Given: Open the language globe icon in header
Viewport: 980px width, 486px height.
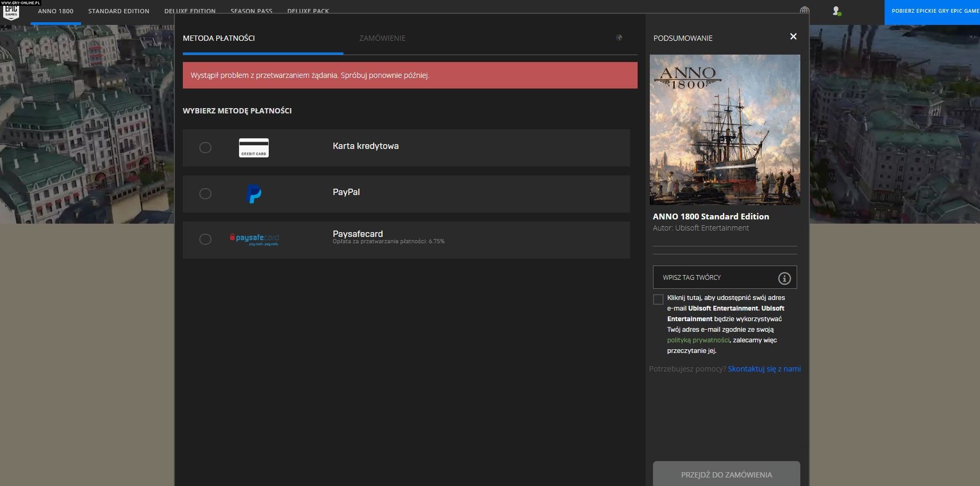Looking at the screenshot, I should [x=805, y=11].
